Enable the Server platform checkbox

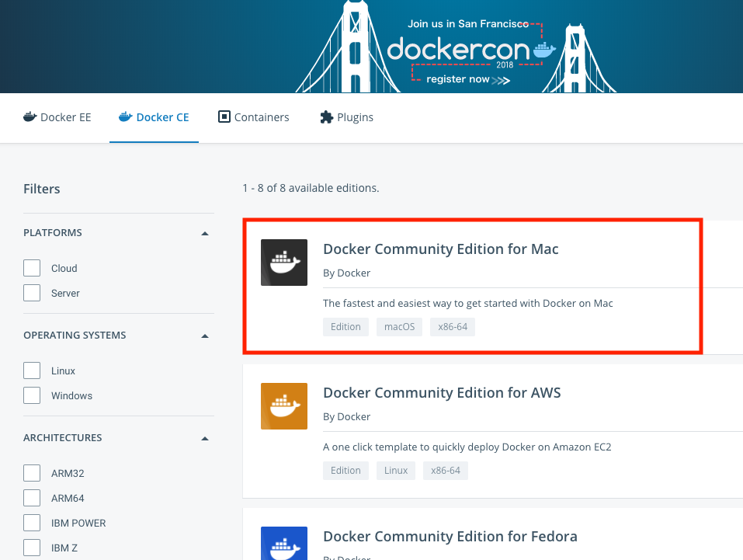(x=32, y=293)
